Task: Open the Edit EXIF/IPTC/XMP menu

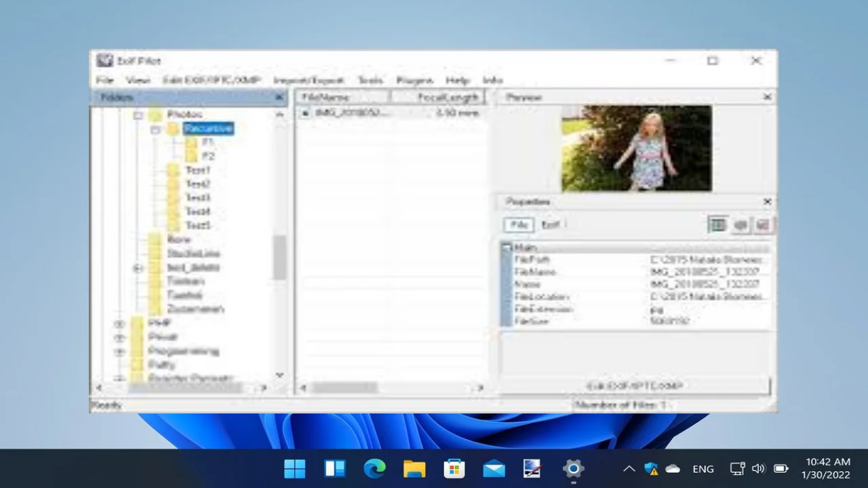Action: [x=212, y=80]
